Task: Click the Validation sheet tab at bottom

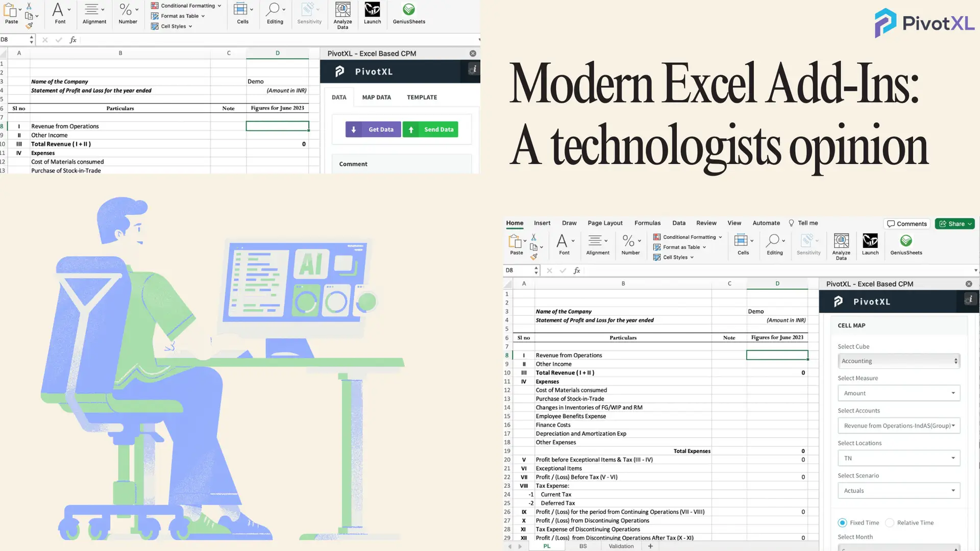Action: point(620,545)
